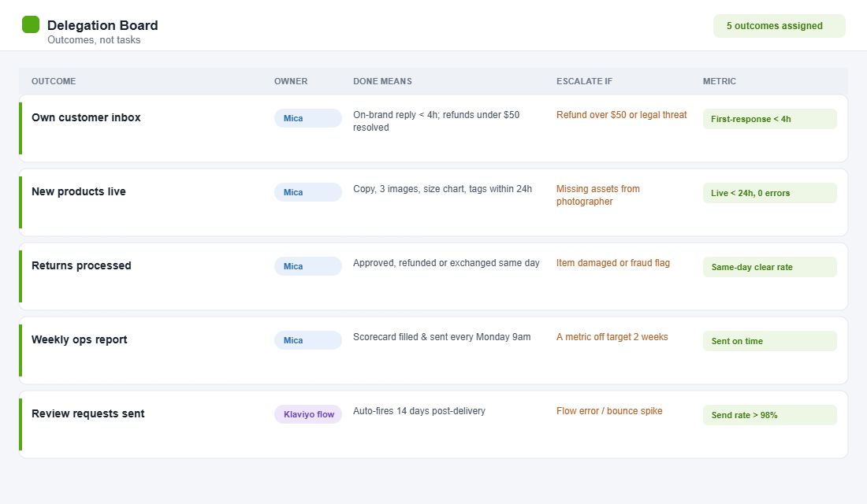
Task: Select the 'Own customer inbox' outcome
Action: coord(86,117)
